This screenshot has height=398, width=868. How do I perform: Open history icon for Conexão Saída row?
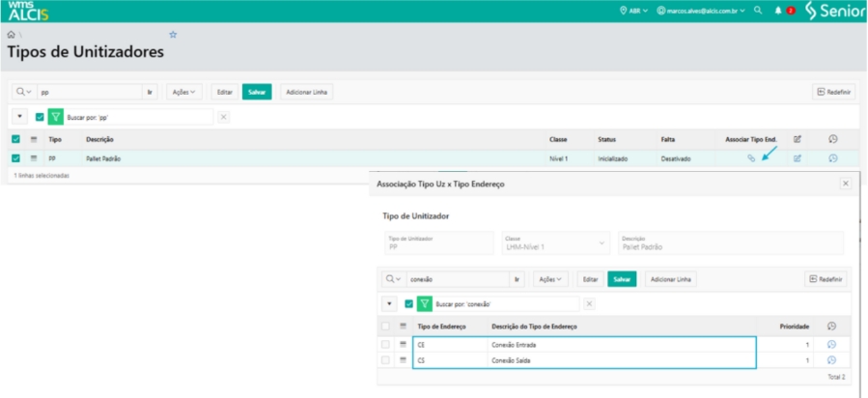pyautogui.click(x=831, y=360)
